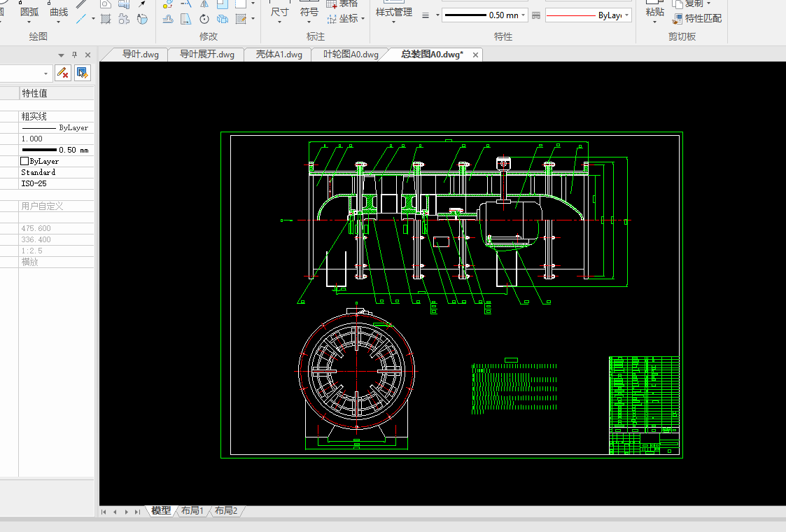Switch to the 布局1 layout tab

tap(192, 511)
